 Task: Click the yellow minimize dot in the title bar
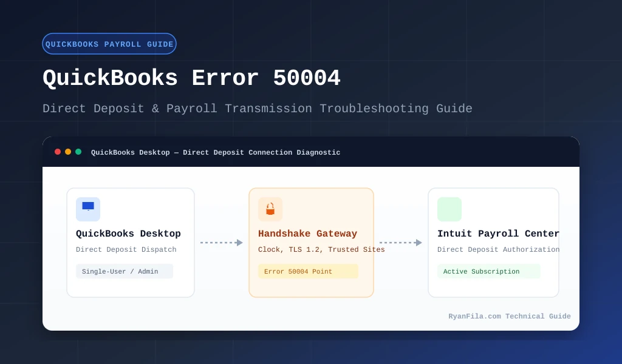(x=68, y=152)
